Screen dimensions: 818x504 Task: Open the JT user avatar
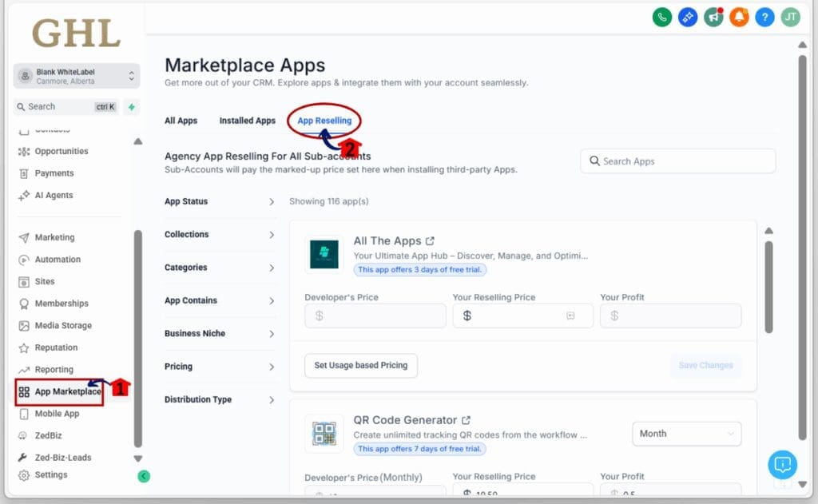790,17
